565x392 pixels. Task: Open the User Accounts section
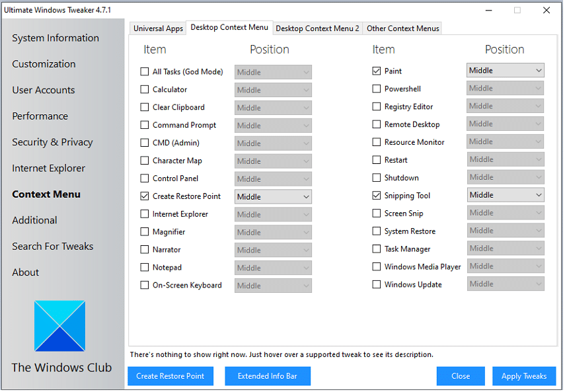click(44, 90)
